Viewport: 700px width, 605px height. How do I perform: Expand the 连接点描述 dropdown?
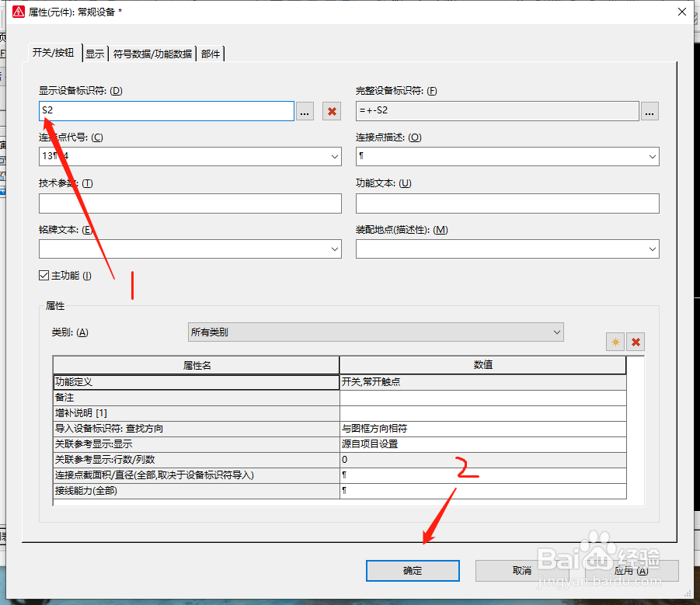tap(653, 157)
